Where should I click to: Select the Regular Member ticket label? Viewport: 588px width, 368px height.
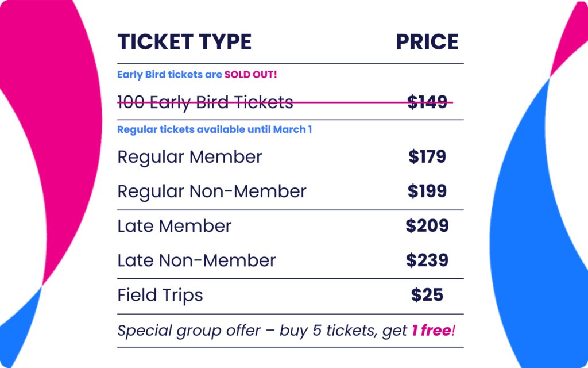click(x=189, y=156)
